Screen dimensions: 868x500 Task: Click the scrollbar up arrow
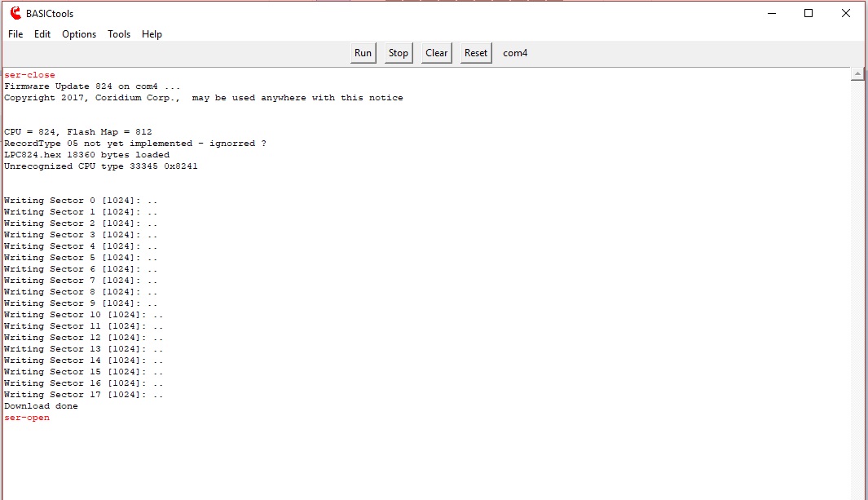coord(857,74)
